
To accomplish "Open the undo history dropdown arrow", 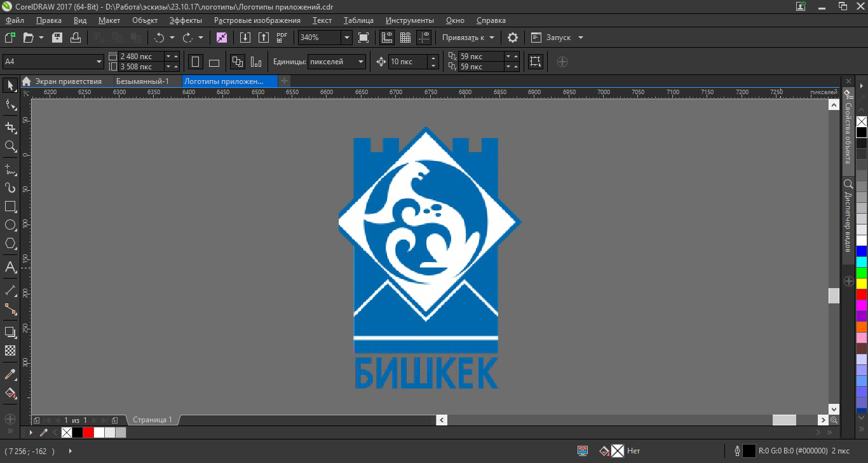I will pos(172,38).
